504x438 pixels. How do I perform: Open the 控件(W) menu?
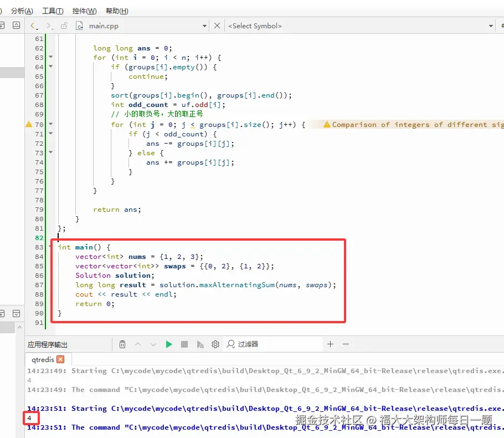(84, 11)
